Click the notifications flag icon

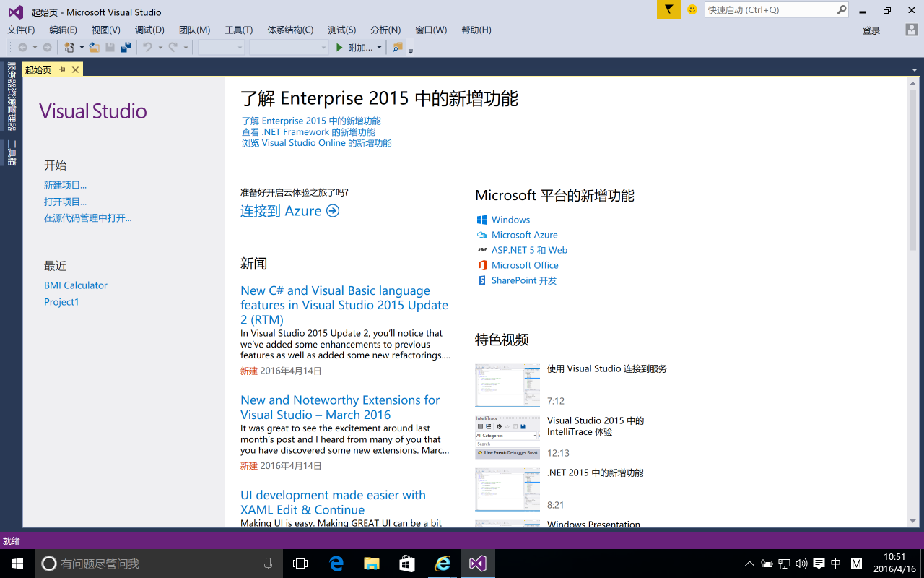(x=669, y=9)
